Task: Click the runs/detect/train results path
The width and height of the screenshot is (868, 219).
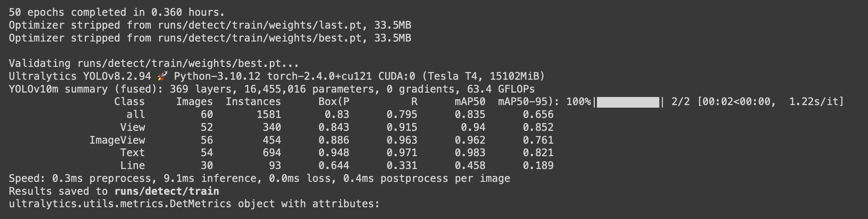Action: (167, 191)
